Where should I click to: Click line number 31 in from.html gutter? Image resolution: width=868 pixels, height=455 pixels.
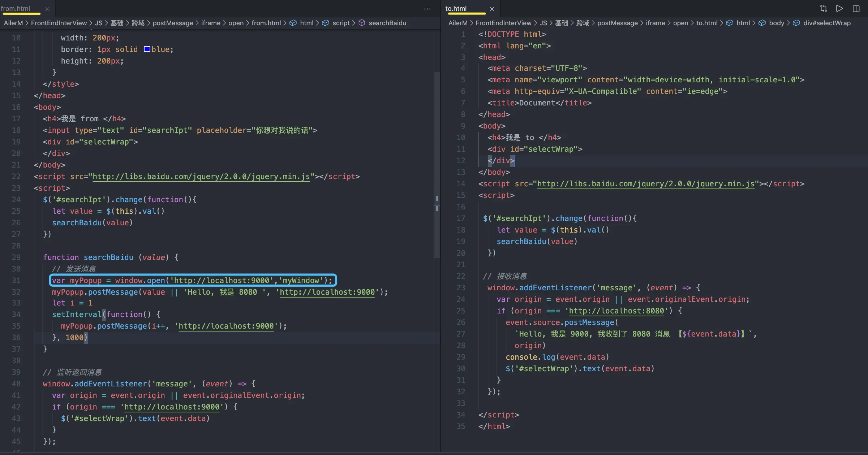[16, 280]
